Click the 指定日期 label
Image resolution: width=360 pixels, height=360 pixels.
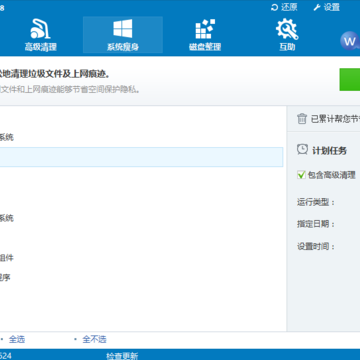tap(316, 224)
